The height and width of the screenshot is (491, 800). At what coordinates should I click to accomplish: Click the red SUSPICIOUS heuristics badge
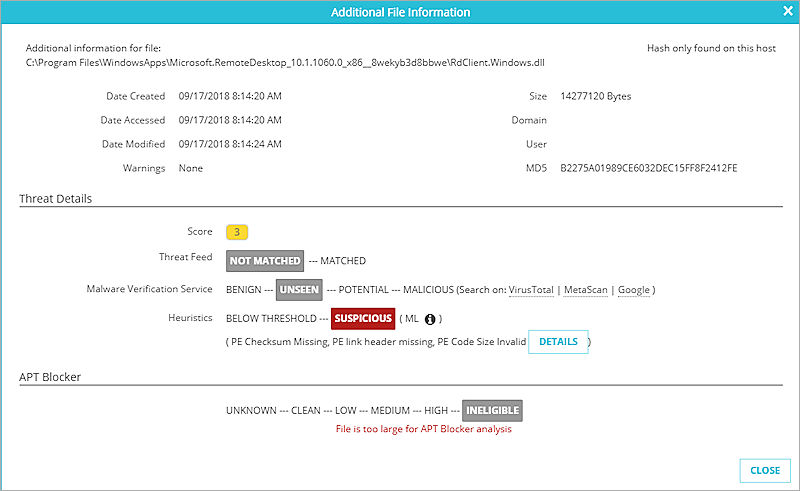tap(363, 319)
